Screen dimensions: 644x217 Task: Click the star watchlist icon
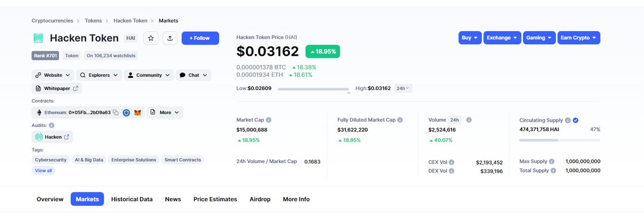(151, 38)
